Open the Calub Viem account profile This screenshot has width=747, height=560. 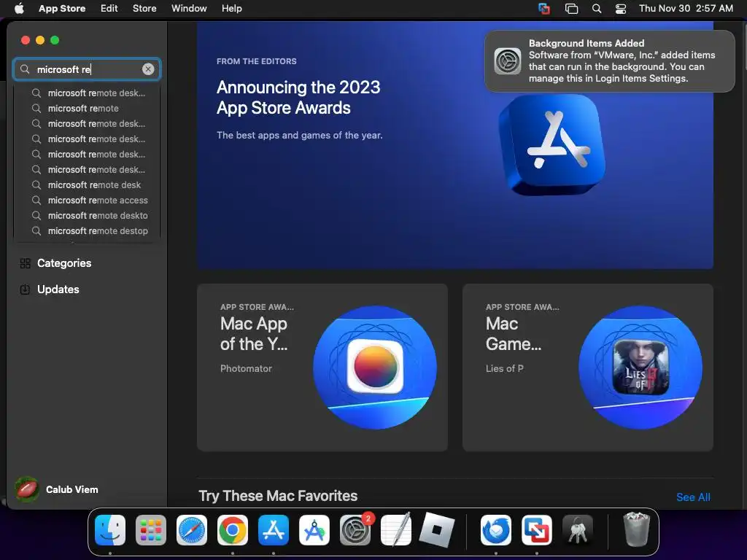pyautogui.click(x=56, y=489)
